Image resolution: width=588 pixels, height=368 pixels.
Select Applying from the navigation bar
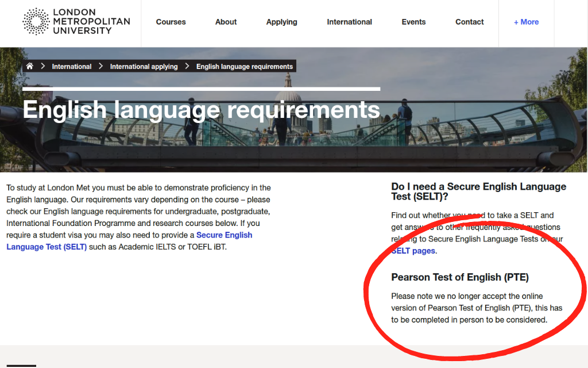(281, 22)
